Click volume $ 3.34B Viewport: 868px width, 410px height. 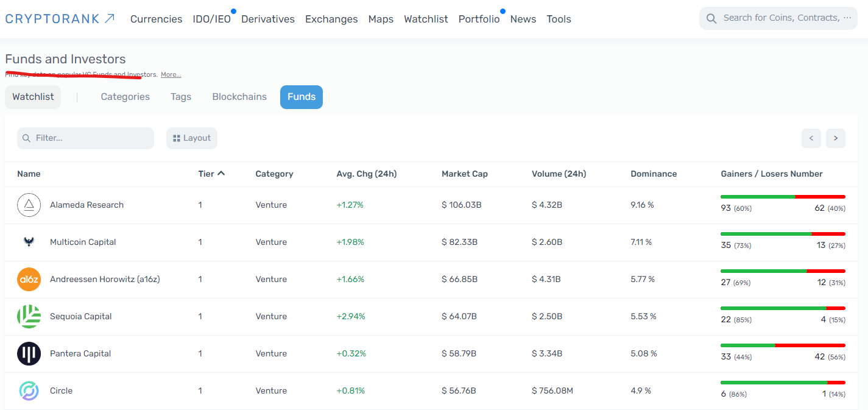pos(547,353)
